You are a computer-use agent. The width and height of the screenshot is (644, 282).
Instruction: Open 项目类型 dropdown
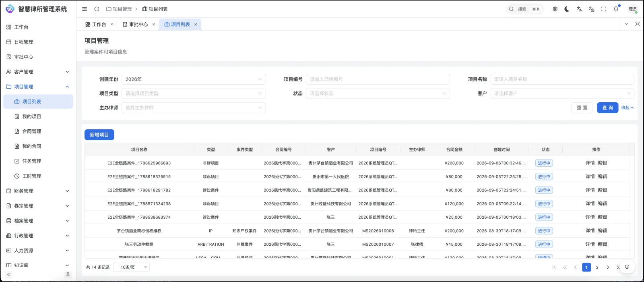pyautogui.click(x=194, y=93)
